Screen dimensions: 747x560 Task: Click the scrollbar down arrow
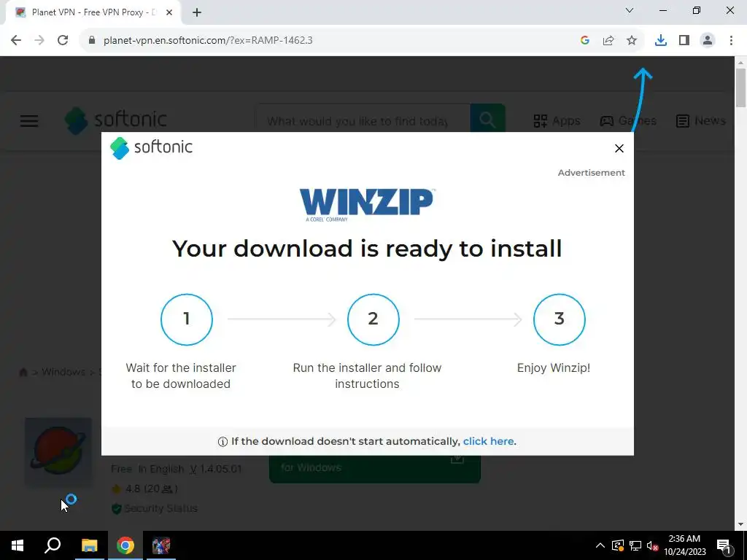(x=741, y=524)
